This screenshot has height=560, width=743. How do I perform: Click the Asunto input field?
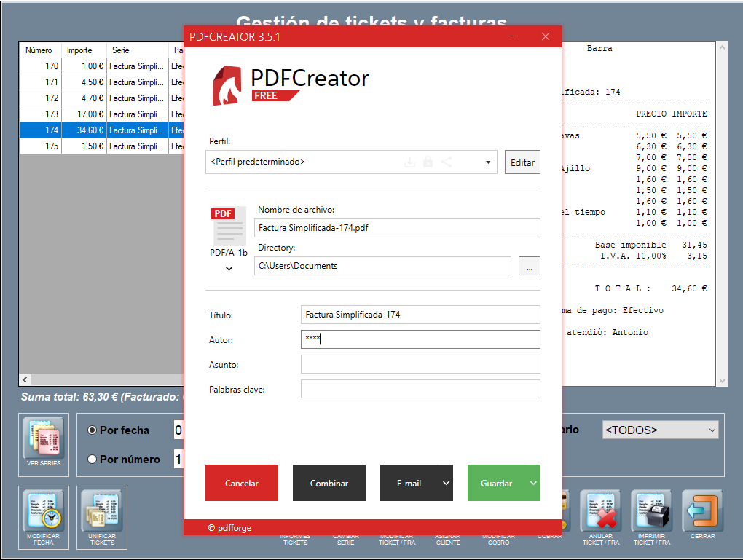tap(420, 365)
